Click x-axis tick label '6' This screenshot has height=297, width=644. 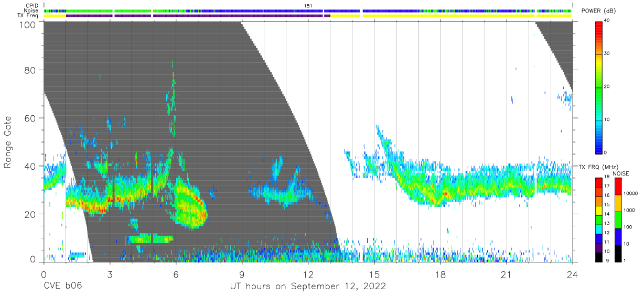(x=176, y=274)
